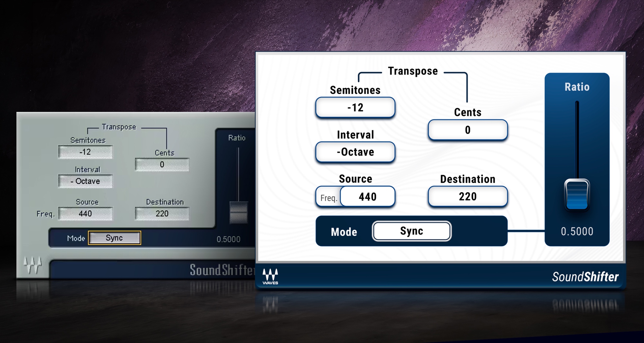
Task: Click the 0.5000 ratio readout in the legacy plugin
Action: click(x=228, y=239)
